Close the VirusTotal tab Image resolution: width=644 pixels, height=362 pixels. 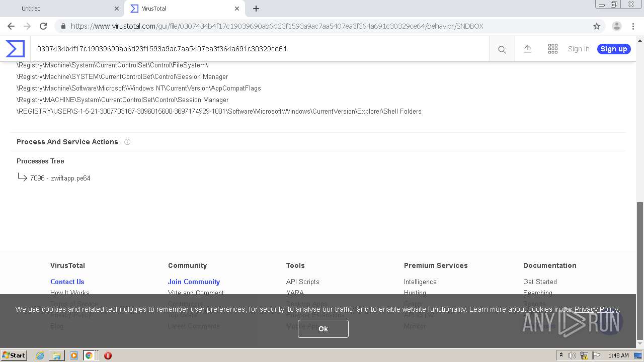pos(237,9)
